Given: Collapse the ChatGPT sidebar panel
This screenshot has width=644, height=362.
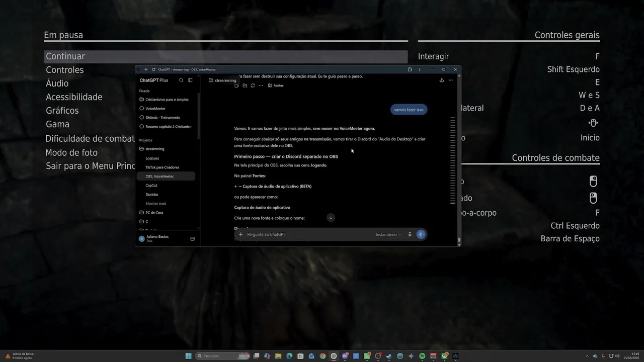Looking at the screenshot, I should pos(190,80).
